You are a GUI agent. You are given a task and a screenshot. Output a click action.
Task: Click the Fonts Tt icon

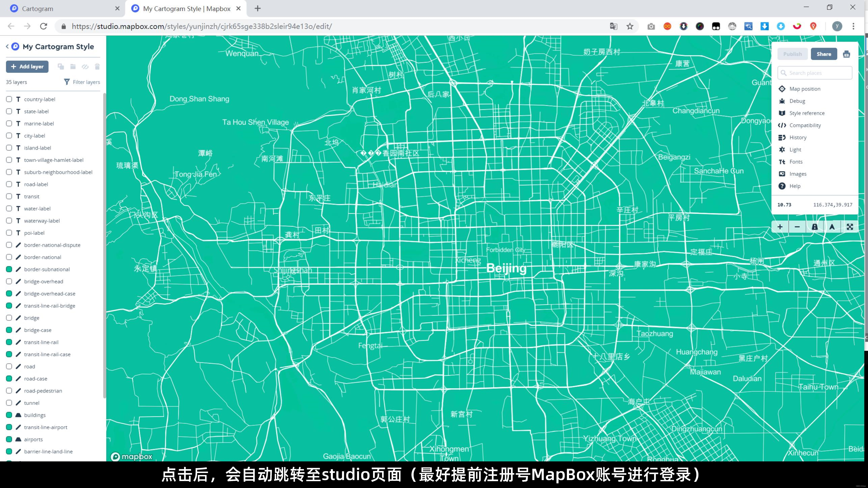782,162
